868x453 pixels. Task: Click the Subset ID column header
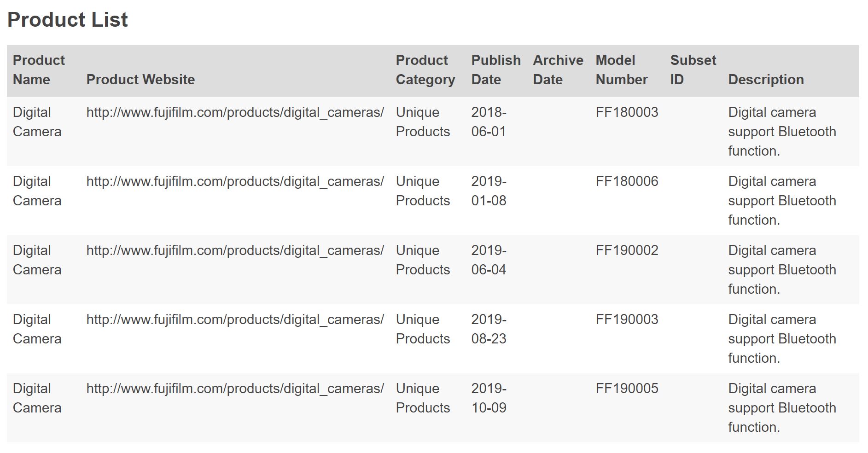coord(693,70)
